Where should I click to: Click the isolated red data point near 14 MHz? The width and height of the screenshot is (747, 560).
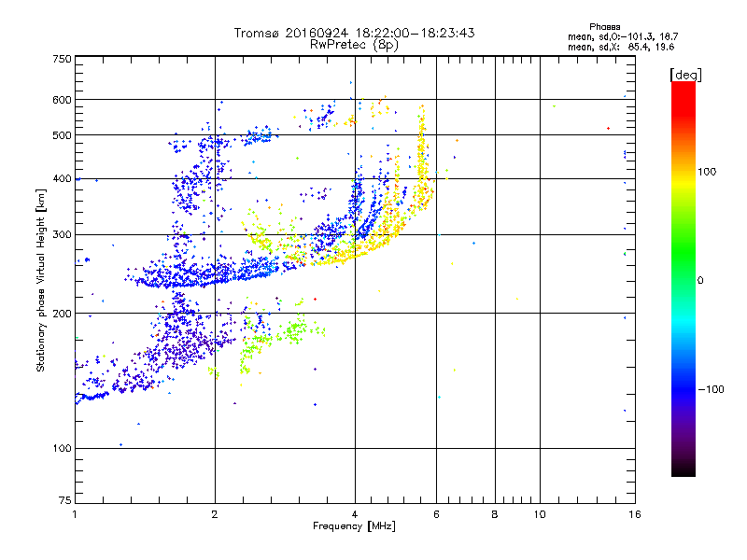click(x=609, y=128)
